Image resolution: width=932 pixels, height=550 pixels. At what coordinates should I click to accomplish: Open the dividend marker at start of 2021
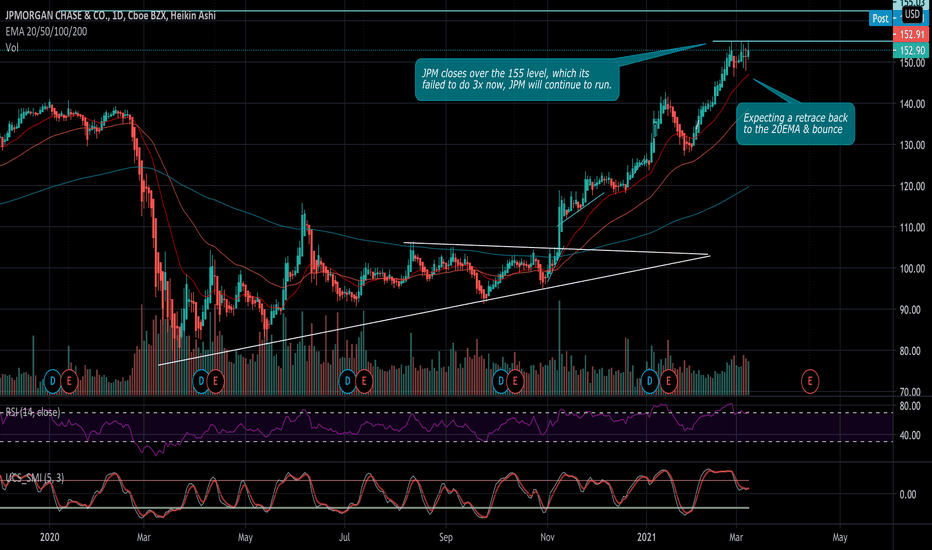649,381
